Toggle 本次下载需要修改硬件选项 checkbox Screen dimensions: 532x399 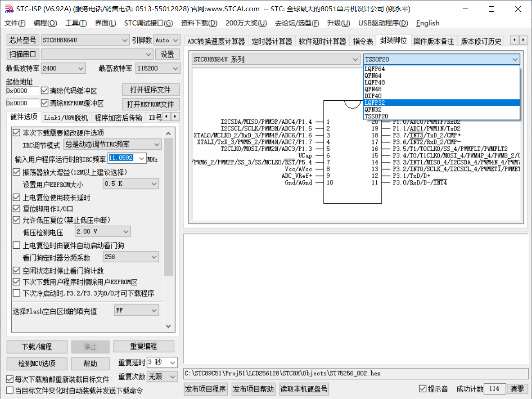[16, 133]
